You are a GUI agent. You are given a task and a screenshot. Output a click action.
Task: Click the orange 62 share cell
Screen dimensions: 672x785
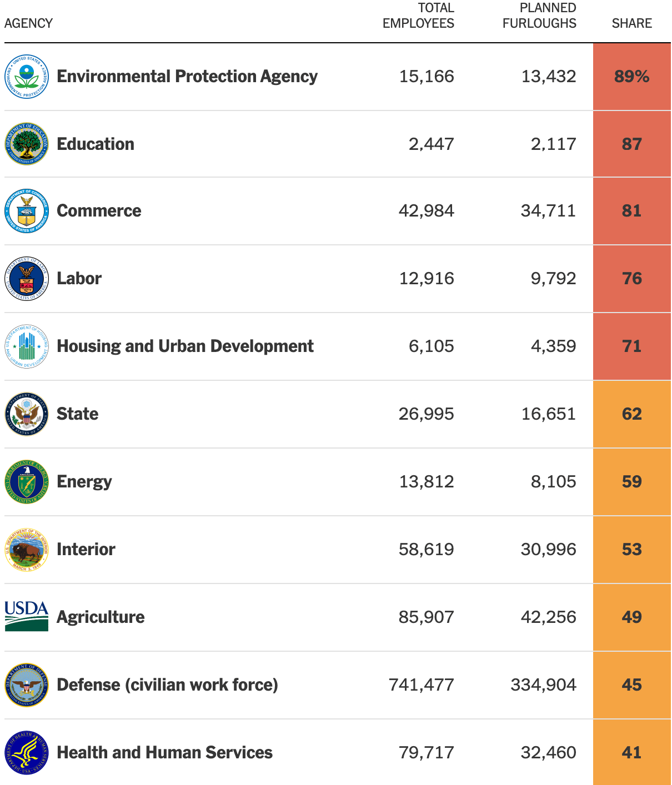coord(631,414)
